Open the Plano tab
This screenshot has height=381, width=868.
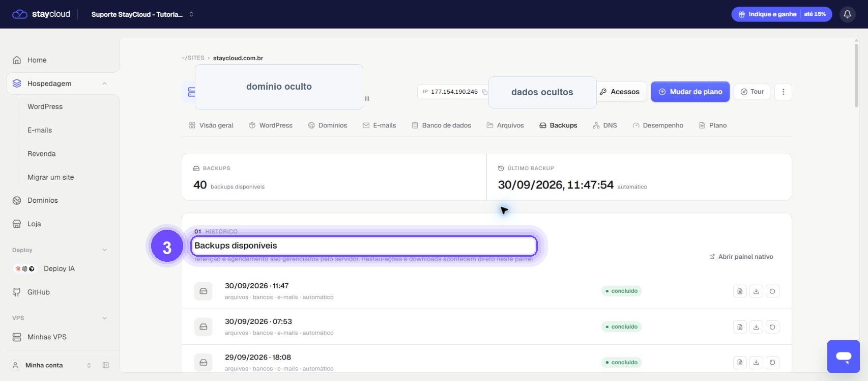coord(712,125)
